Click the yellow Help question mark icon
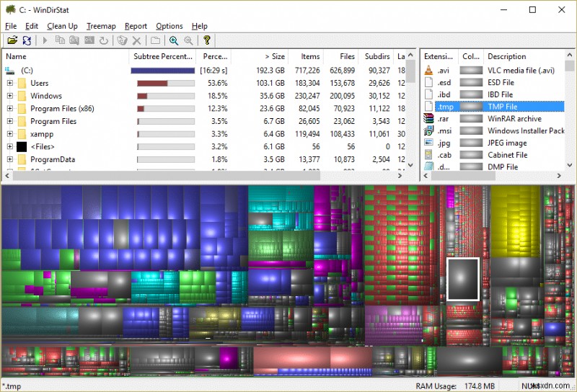577x392 pixels. coord(206,41)
